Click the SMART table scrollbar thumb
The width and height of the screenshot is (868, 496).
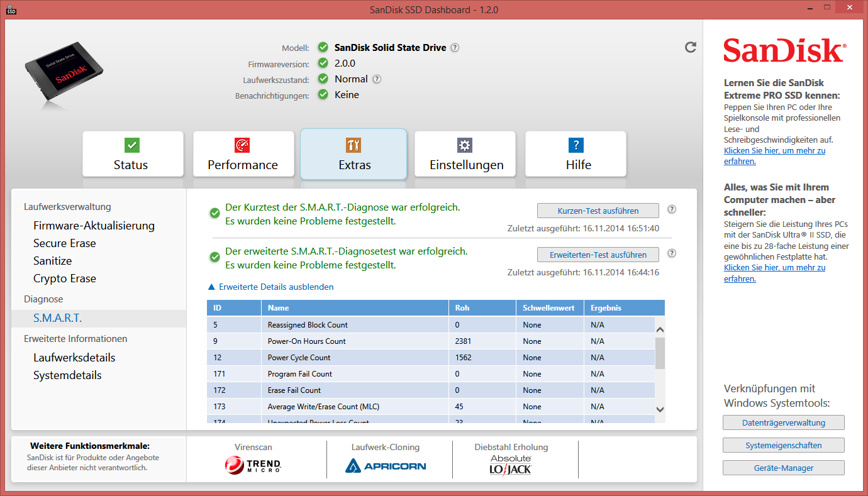(x=660, y=353)
